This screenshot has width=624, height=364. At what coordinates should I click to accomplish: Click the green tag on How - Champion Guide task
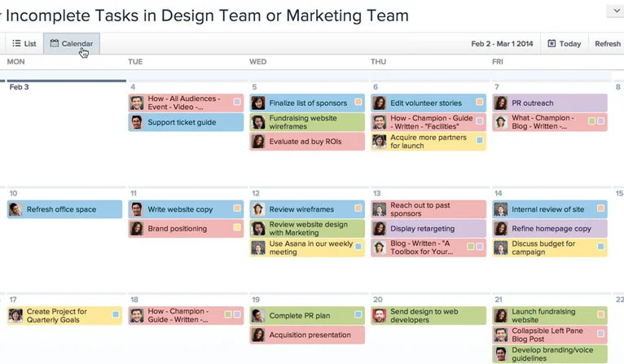pyautogui.click(x=228, y=314)
